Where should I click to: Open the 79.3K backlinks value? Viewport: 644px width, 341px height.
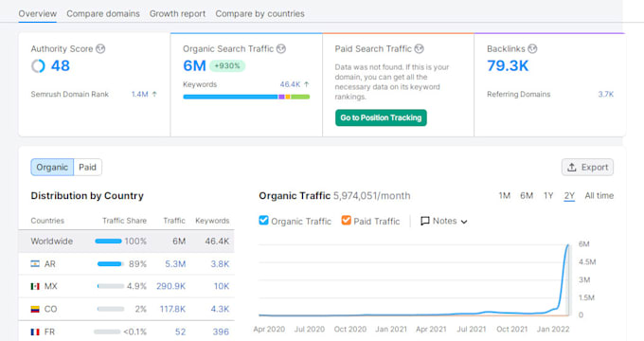click(x=508, y=65)
